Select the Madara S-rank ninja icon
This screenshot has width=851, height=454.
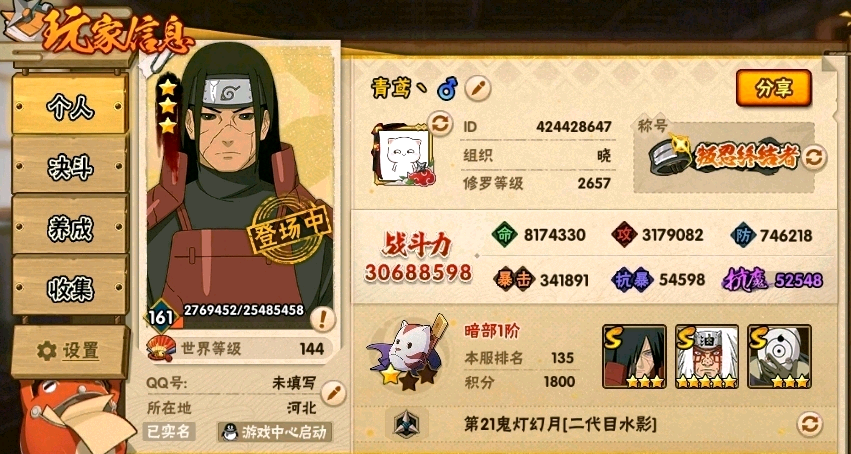[634, 356]
